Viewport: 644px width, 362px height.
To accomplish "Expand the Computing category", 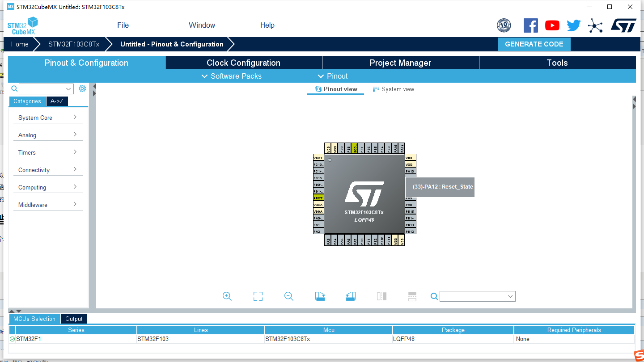I will click(x=48, y=187).
